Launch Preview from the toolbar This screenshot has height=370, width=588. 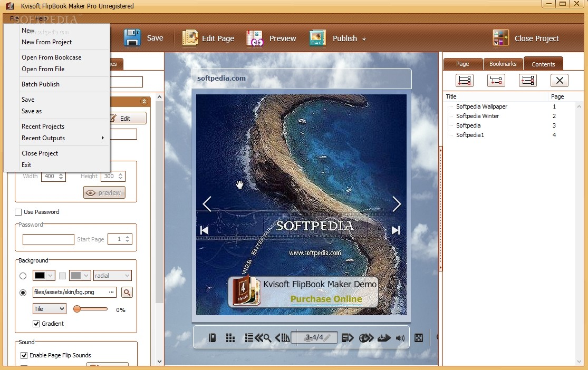click(271, 38)
